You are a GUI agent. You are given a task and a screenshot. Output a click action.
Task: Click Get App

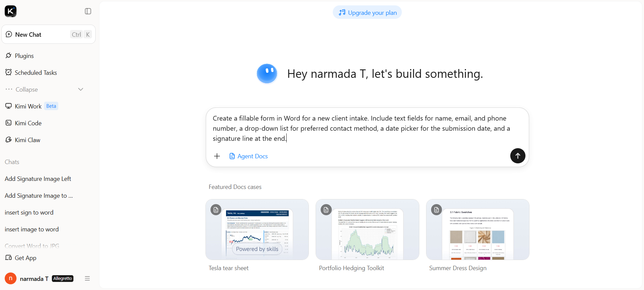[x=21, y=258]
